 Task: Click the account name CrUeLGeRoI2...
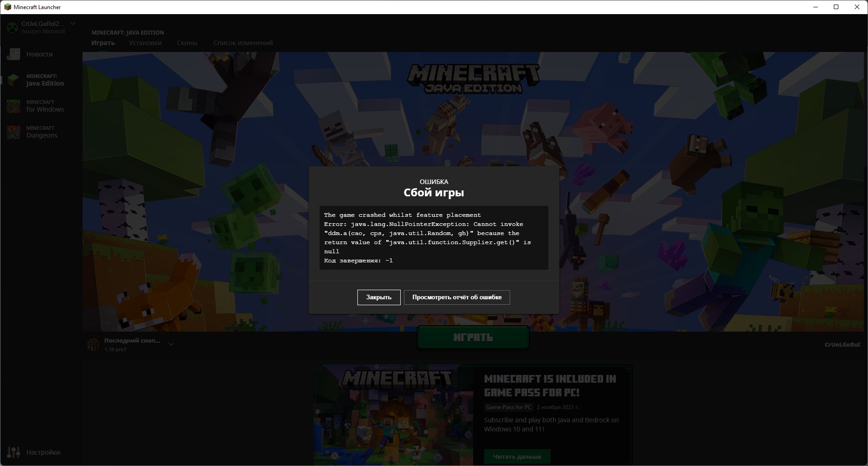[43, 24]
